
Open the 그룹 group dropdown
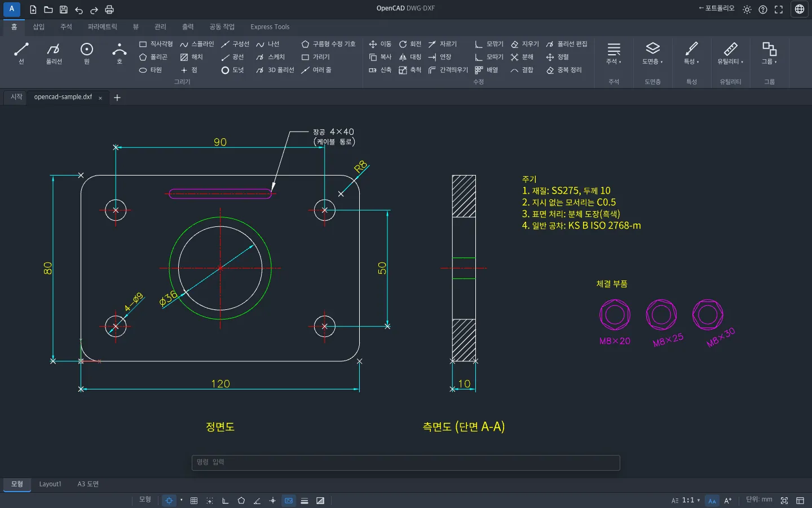[x=770, y=54]
